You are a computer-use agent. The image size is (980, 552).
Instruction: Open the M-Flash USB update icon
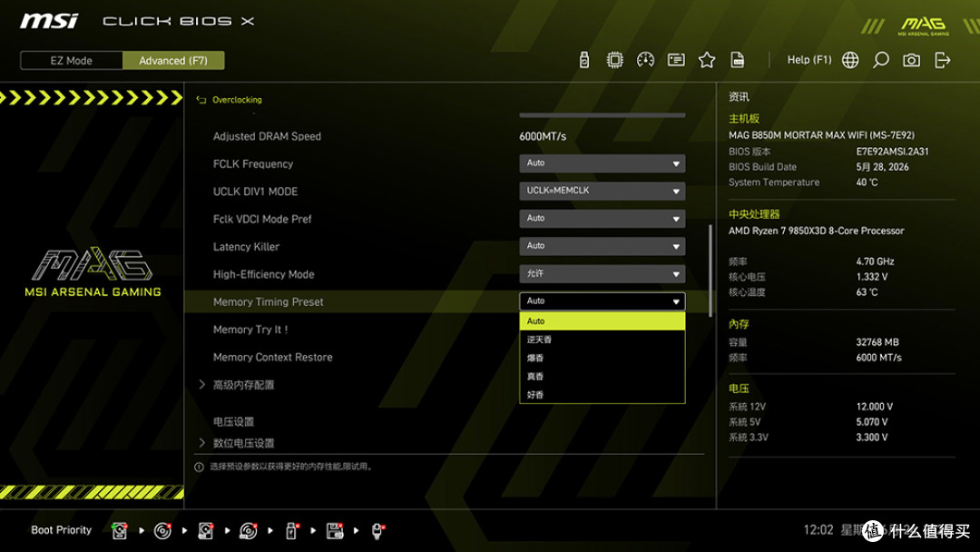click(x=583, y=60)
